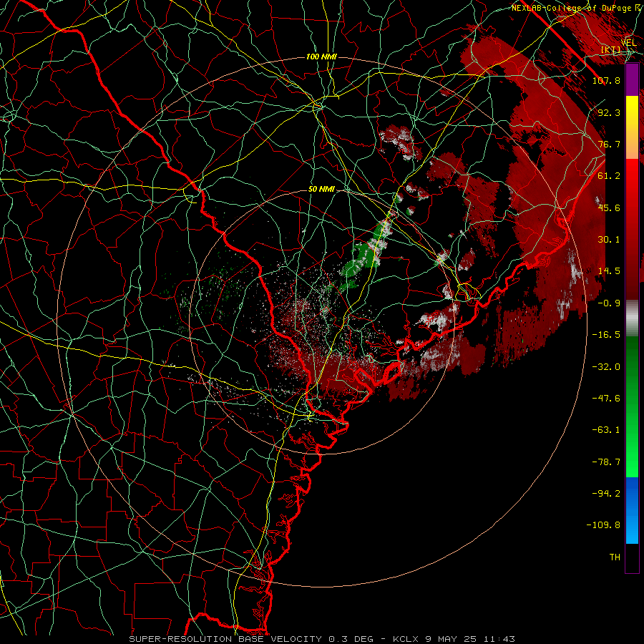The image size is (644, 644).
Task: Click the "TH" label below the scale
Action: point(615,557)
